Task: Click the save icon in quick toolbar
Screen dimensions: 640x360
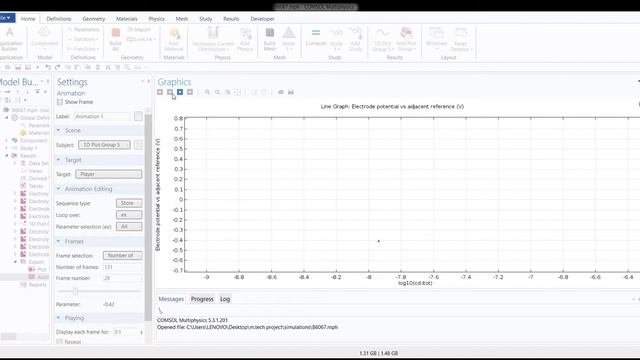Action: [x=18, y=67]
